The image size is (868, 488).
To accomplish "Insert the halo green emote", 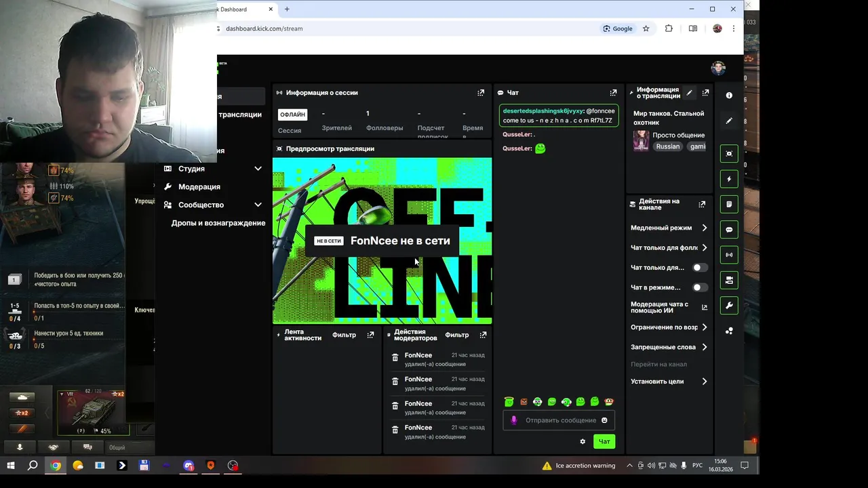I will 509,402.
